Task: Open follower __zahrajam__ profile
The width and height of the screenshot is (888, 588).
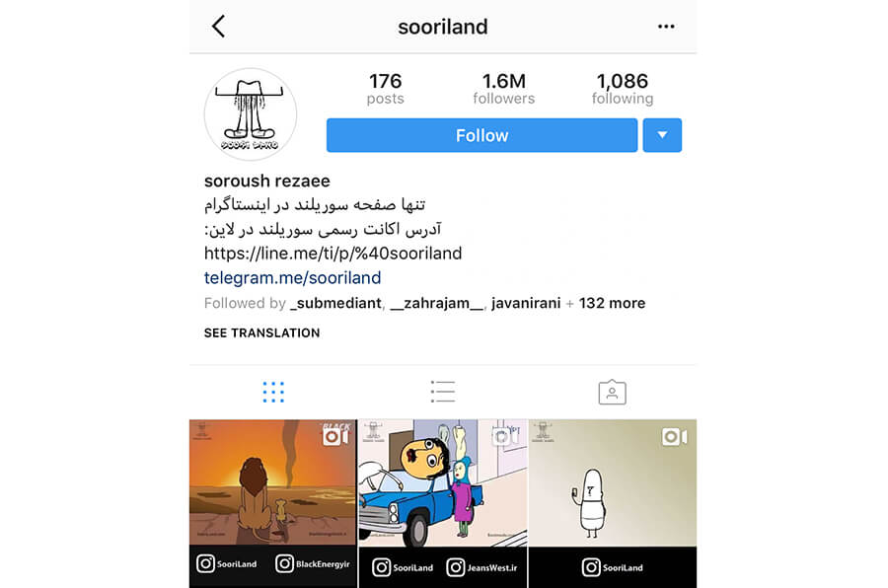Action: 437,303
